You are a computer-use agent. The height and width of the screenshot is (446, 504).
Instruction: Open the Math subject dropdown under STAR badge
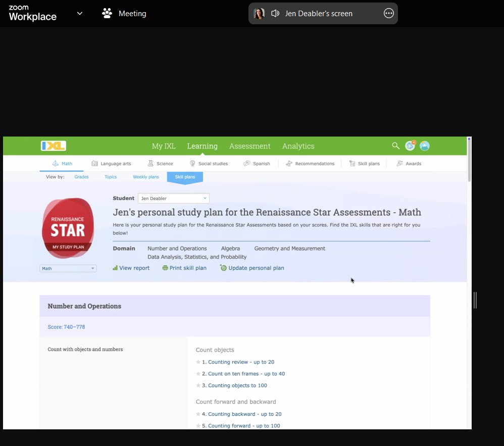click(x=68, y=268)
